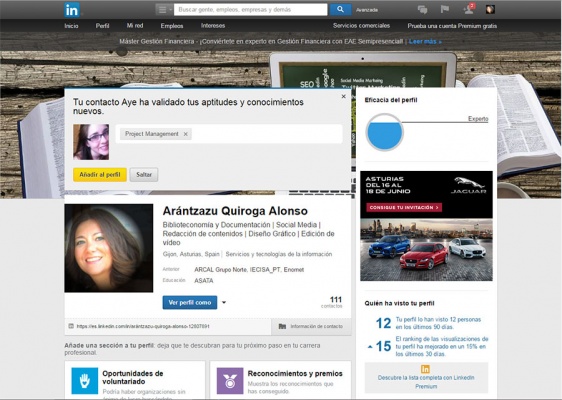This screenshot has height=400, width=562.
Task: Open the notifications flag icon
Action: 445,9
